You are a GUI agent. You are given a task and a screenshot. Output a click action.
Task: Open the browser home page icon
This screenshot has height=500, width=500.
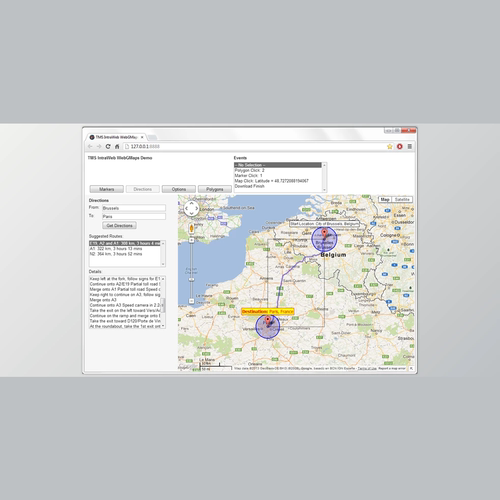(117, 146)
